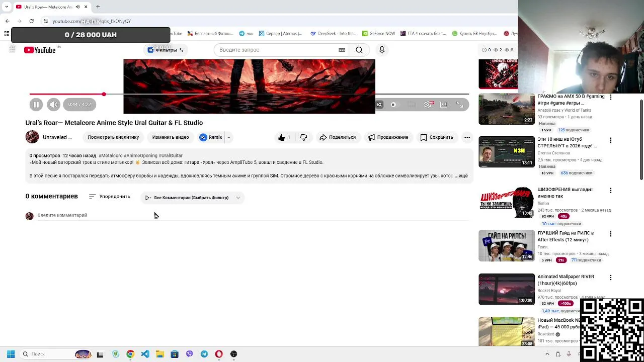Open more actions three-dot menu under video
The width and height of the screenshot is (644, 362).
[467, 137]
